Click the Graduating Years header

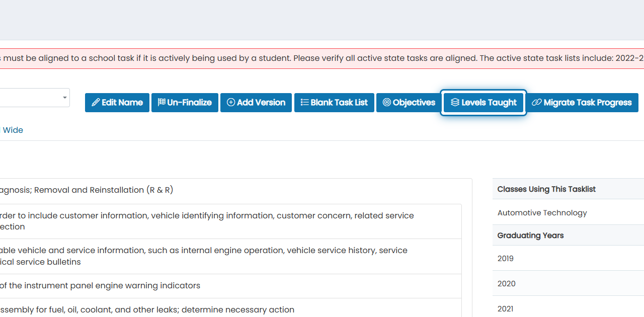(x=568, y=235)
